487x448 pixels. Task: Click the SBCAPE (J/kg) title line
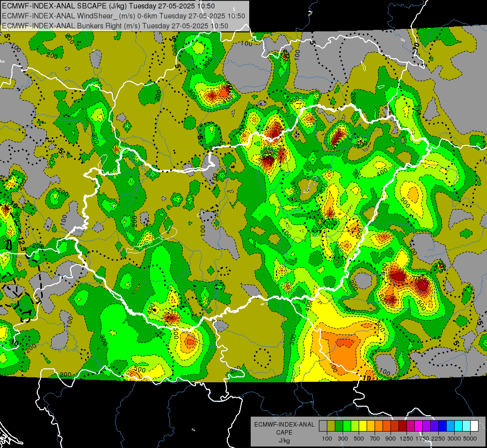(x=108, y=6)
